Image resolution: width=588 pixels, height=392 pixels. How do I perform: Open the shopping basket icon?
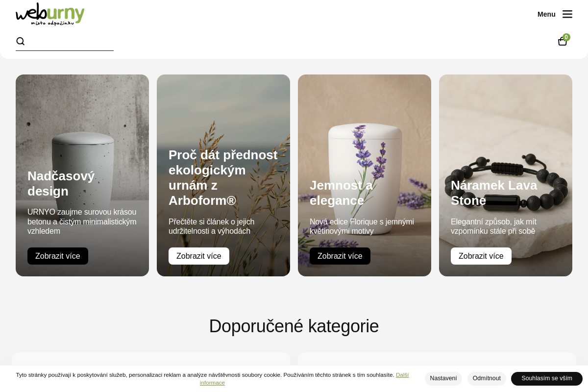pyautogui.click(x=563, y=42)
